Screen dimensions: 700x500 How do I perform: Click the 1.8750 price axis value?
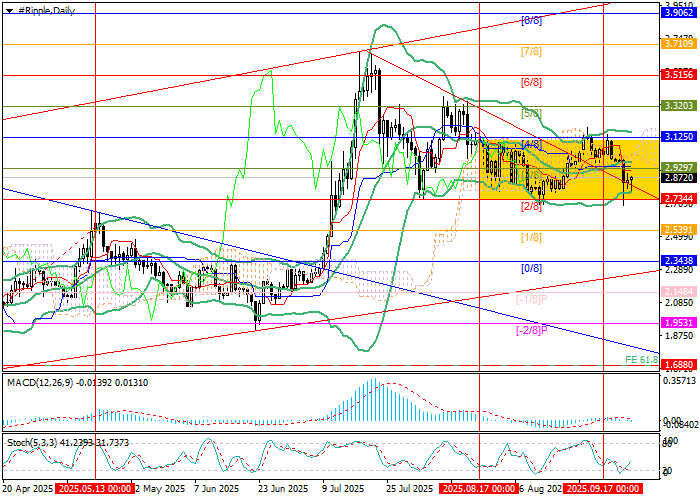click(x=677, y=336)
